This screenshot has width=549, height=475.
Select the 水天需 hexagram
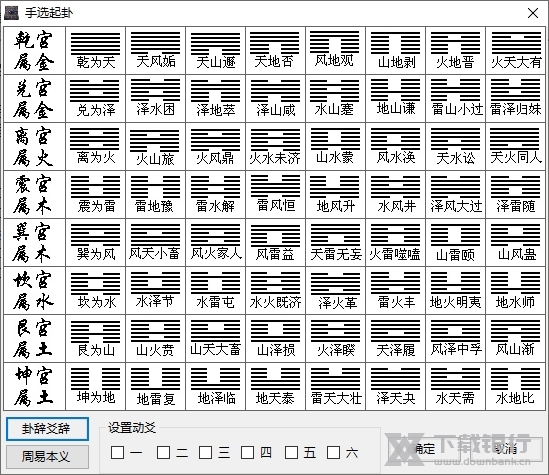[x=455, y=386]
